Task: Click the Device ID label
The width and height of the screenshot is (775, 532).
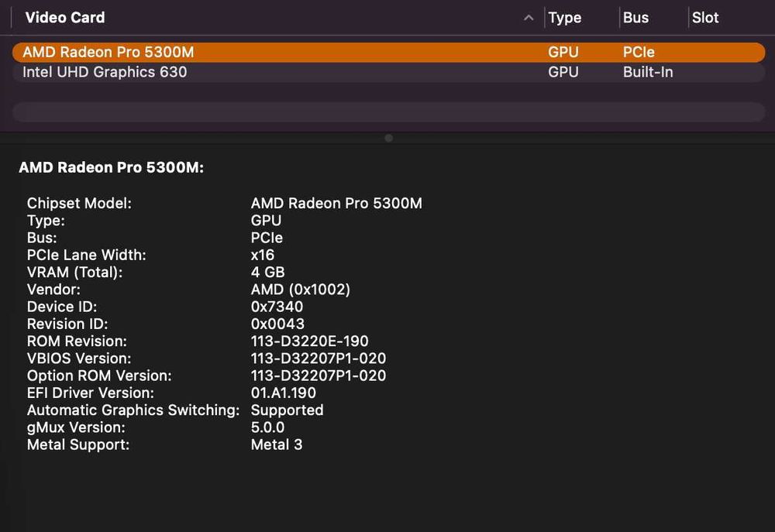Action: (x=62, y=307)
